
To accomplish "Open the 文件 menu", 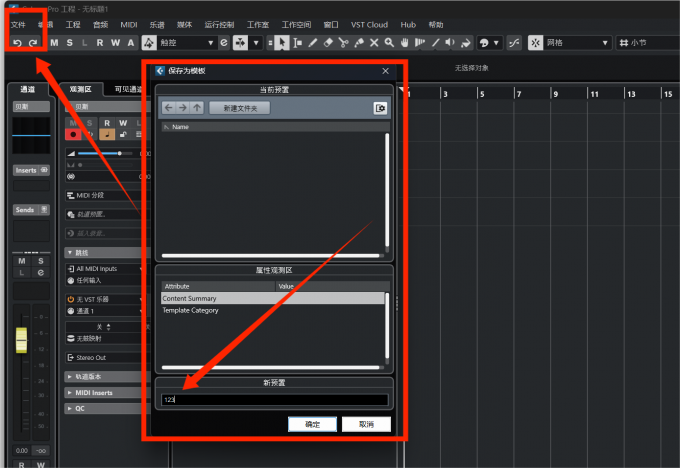I will (x=18, y=25).
